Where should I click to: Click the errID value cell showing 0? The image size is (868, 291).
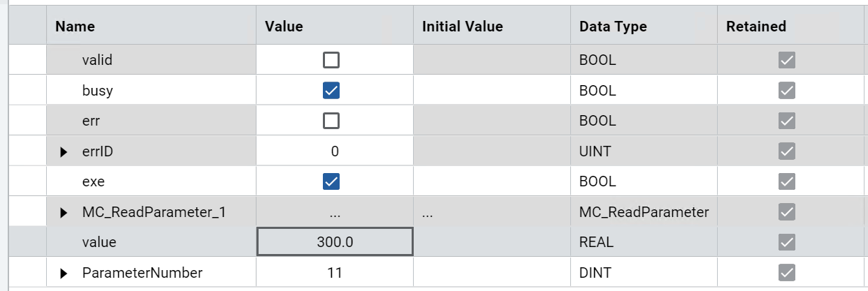[x=335, y=151]
